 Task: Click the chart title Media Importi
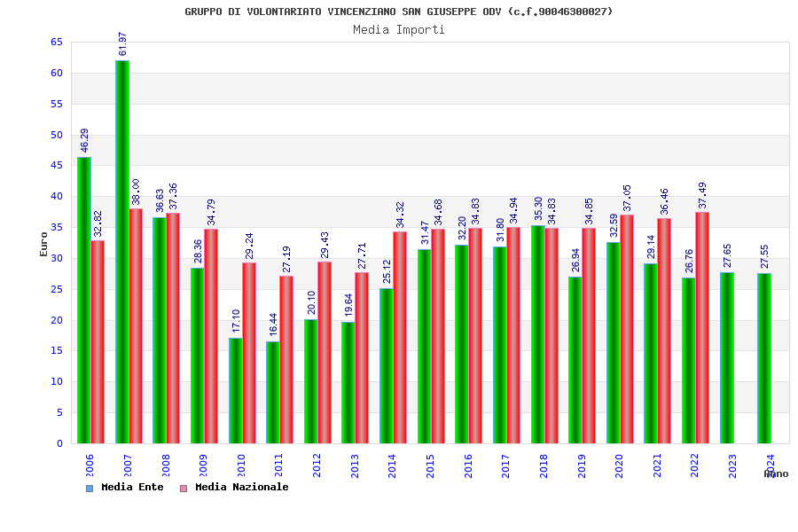(x=399, y=29)
